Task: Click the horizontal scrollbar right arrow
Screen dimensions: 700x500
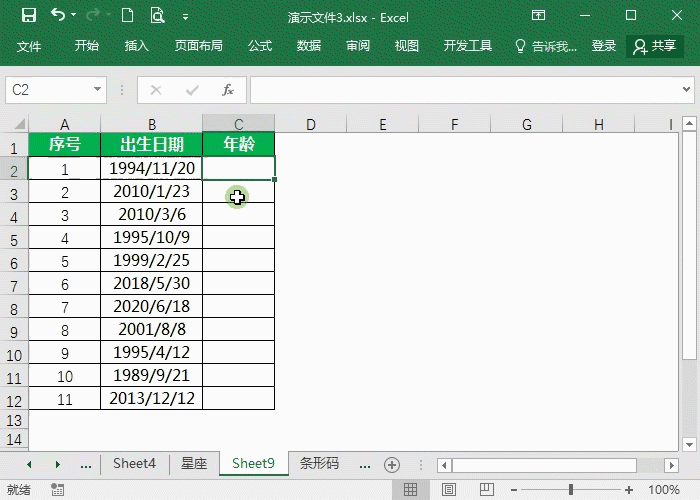Action: pyautogui.click(x=671, y=466)
